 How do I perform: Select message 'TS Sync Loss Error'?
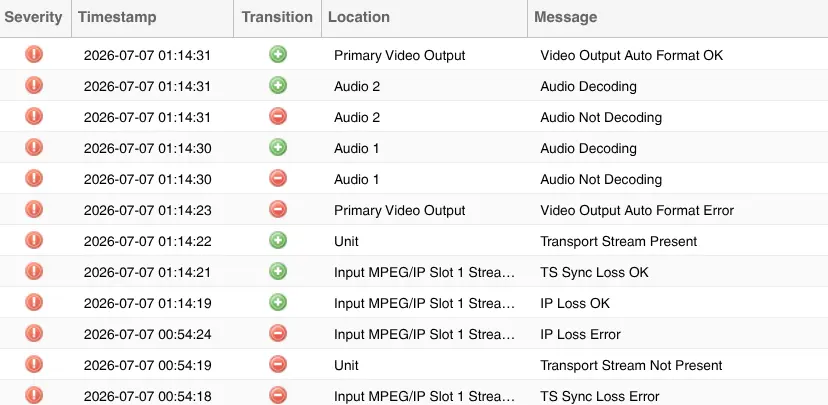click(600, 397)
